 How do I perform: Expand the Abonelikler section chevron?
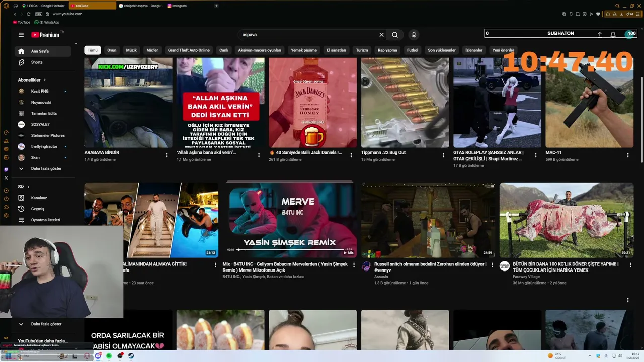(x=45, y=80)
